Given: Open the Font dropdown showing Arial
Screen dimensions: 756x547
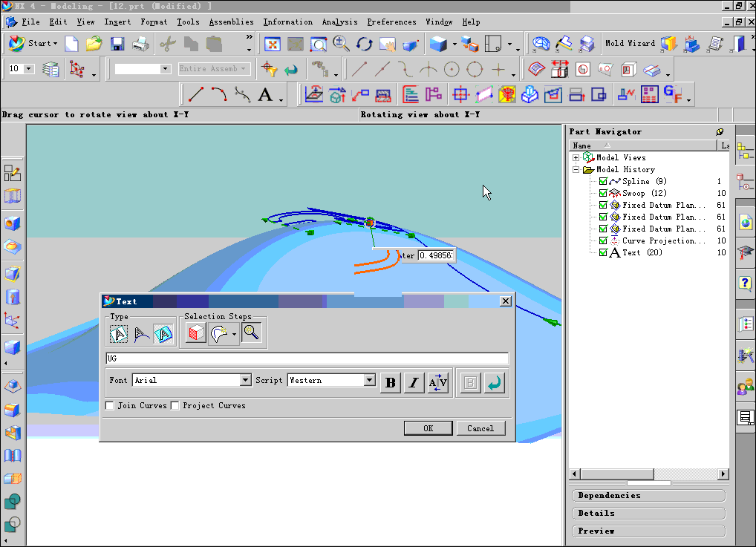Looking at the screenshot, I should tap(245, 379).
